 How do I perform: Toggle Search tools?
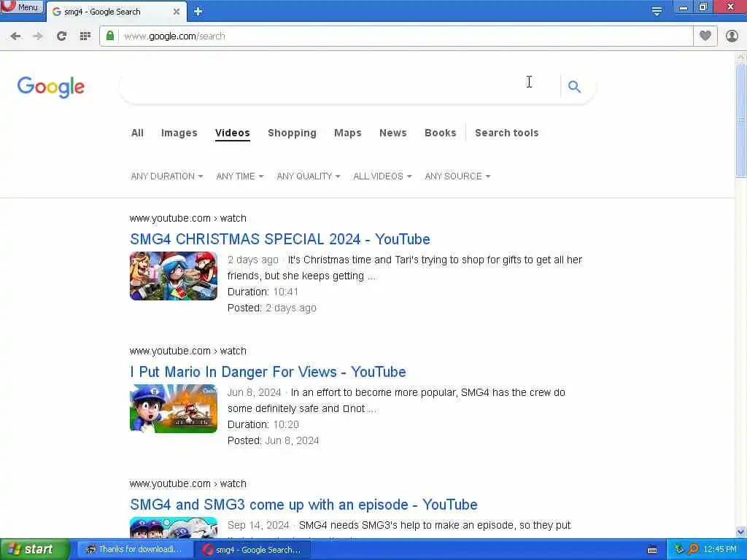(x=507, y=133)
